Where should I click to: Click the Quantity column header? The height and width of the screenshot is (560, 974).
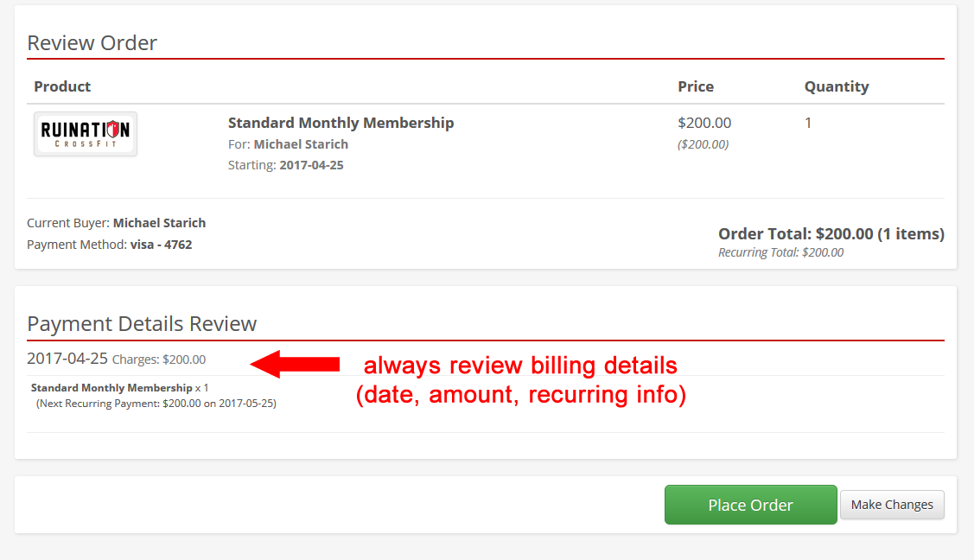[837, 86]
